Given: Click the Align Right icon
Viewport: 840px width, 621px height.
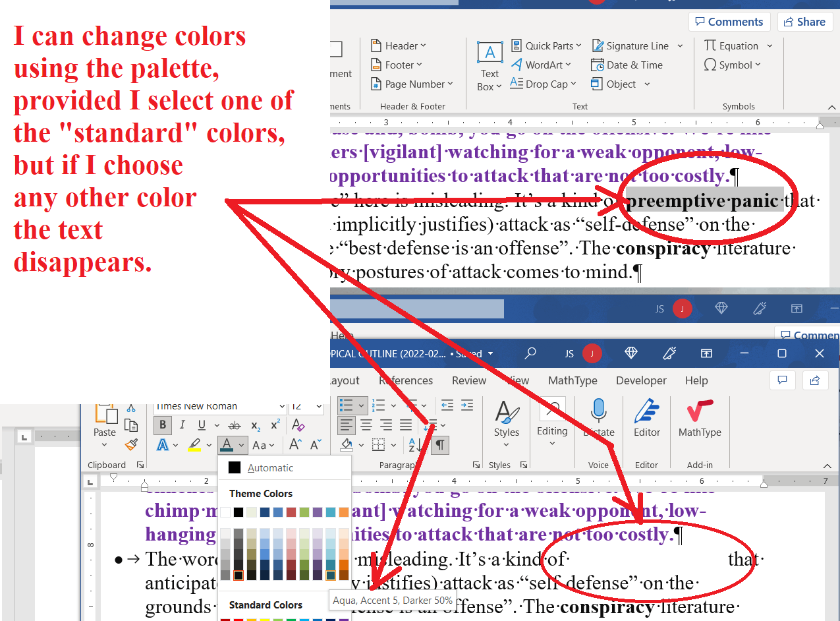Looking at the screenshot, I should tap(386, 425).
